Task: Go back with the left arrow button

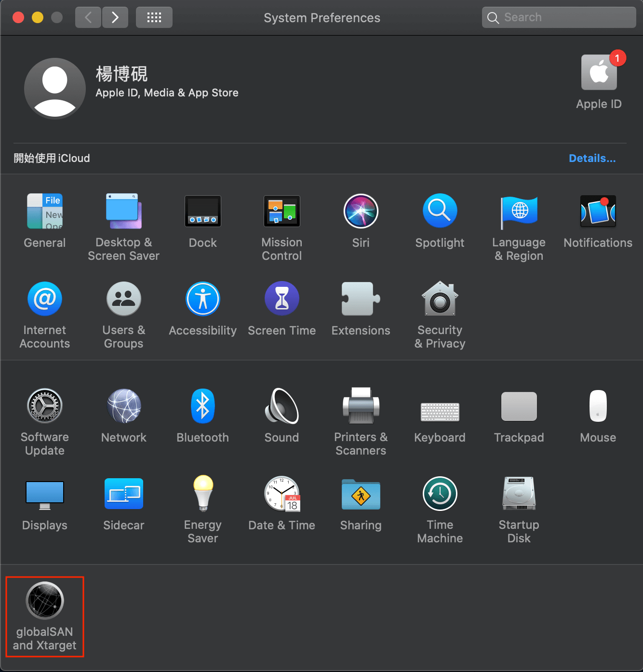Action: click(x=88, y=17)
